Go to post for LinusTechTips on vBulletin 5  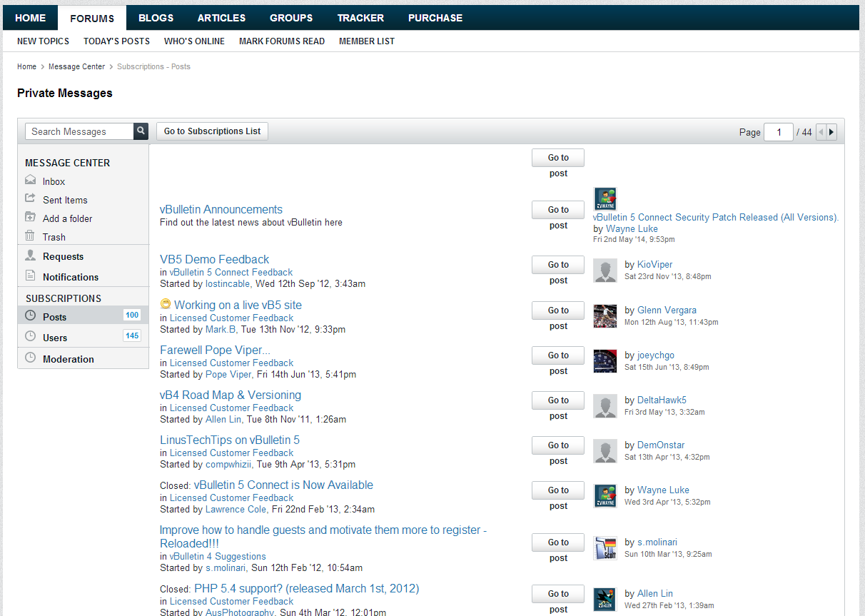(x=558, y=445)
